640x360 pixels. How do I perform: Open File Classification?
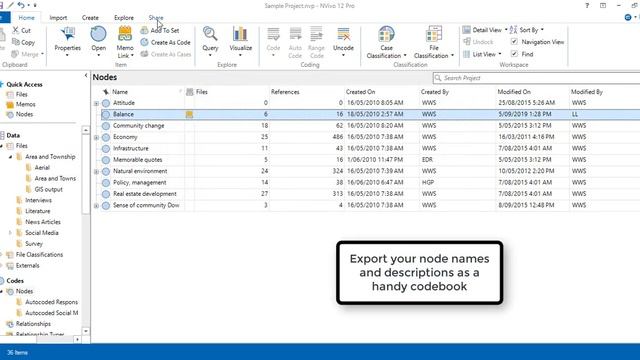[433, 42]
